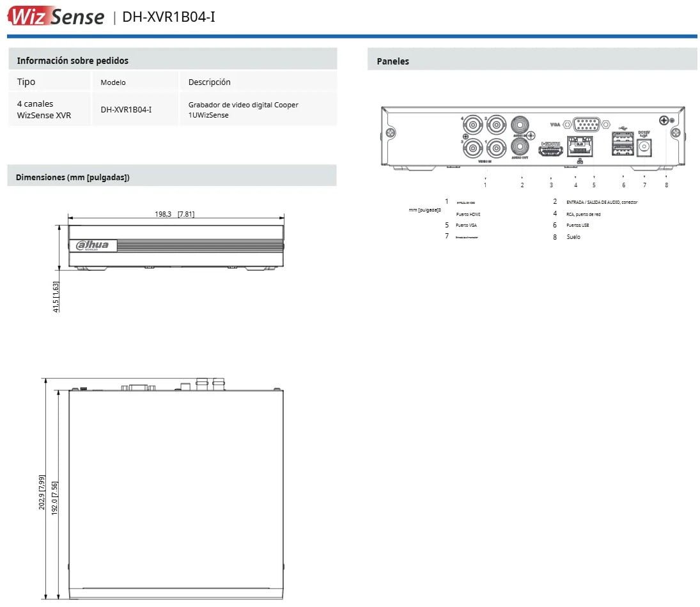Screen dimensions: 700x607
Task: Click the '198,3 [7.81]' width dimension
Action: [175, 214]
